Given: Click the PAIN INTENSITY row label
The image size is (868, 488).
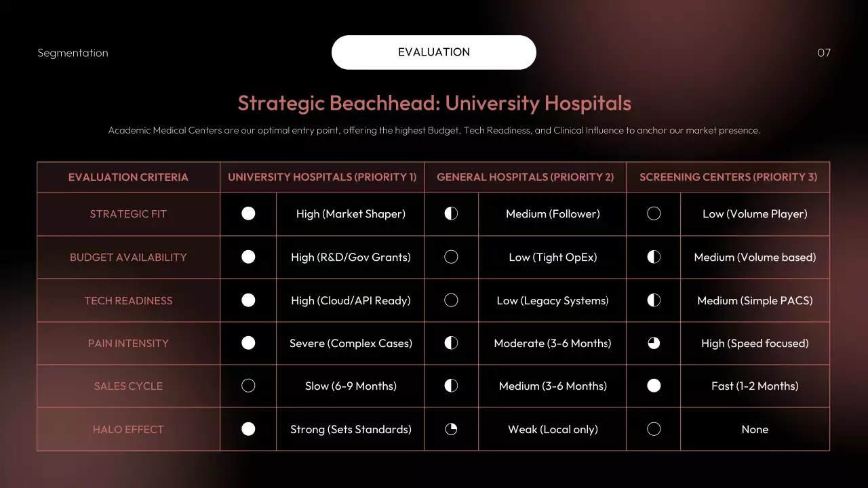Looking at the screenshot, I should coord(128,343).
